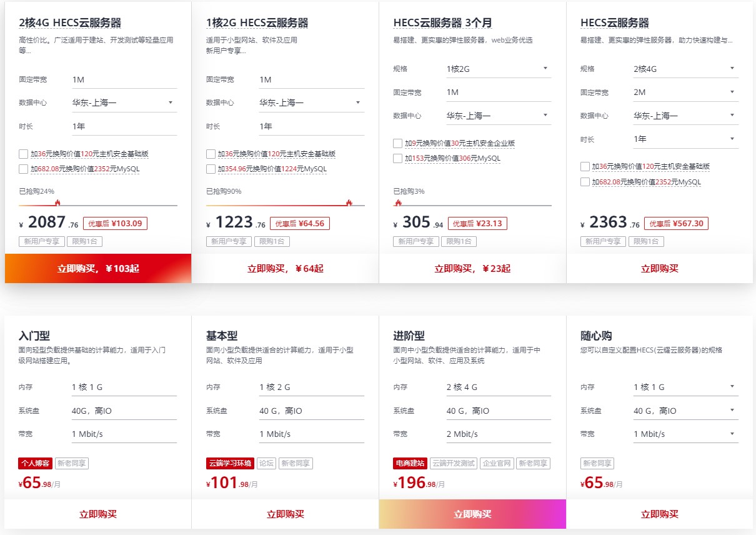The image size is (756, 535).
Task: Tick 加9元换购价值30元主机安全企业版
Action: 397,143
